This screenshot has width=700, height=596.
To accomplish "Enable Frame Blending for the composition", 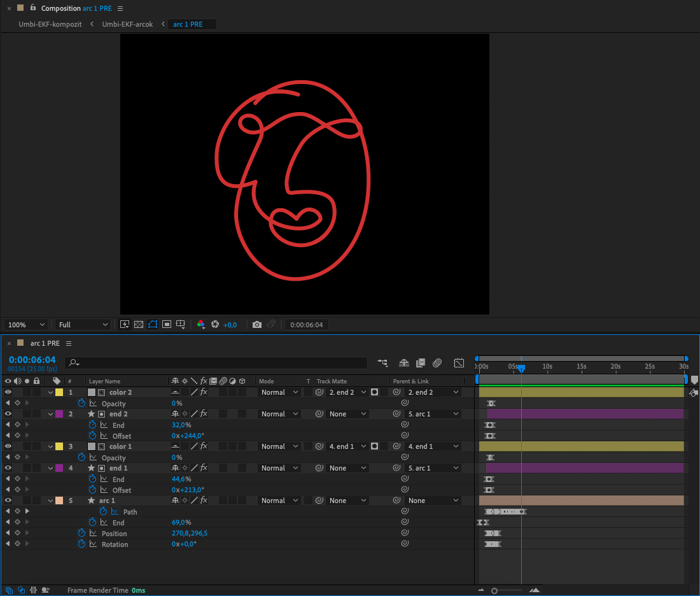I will pyautogui.click(x=421, y=363).
